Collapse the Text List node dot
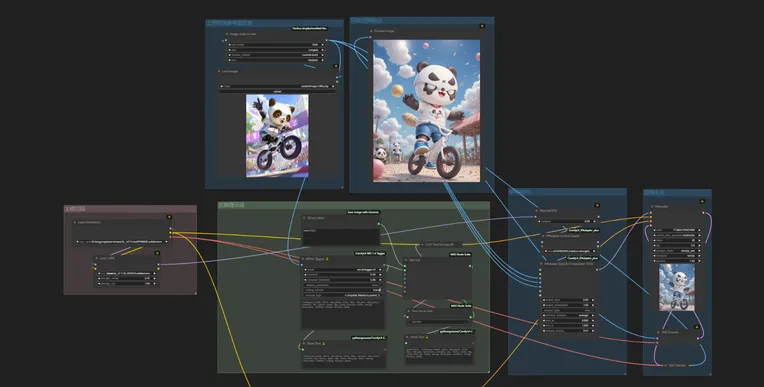This screenshot has height=387, width=764. pos(406,260)
